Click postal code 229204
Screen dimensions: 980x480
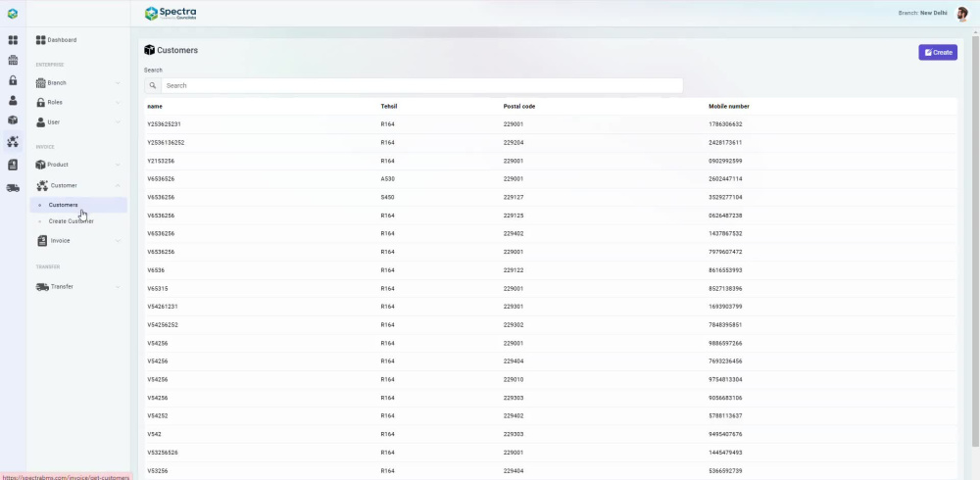pos(514,142)
